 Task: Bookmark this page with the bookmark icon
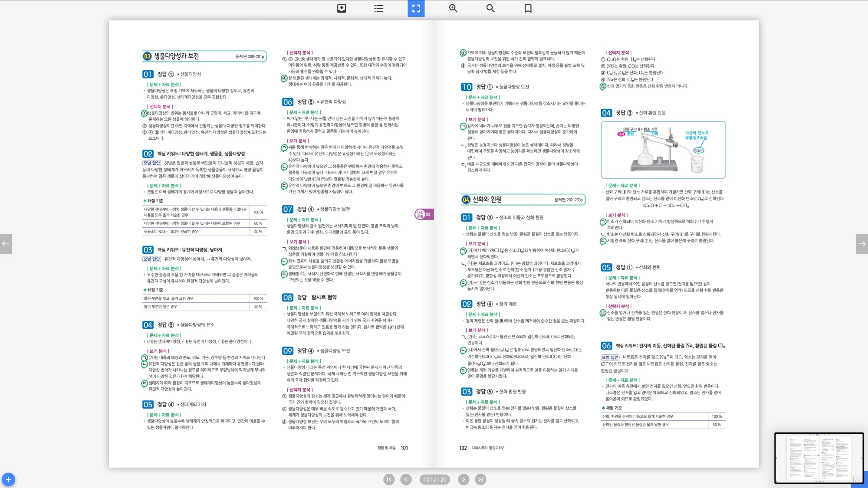(x=528, y=8)
